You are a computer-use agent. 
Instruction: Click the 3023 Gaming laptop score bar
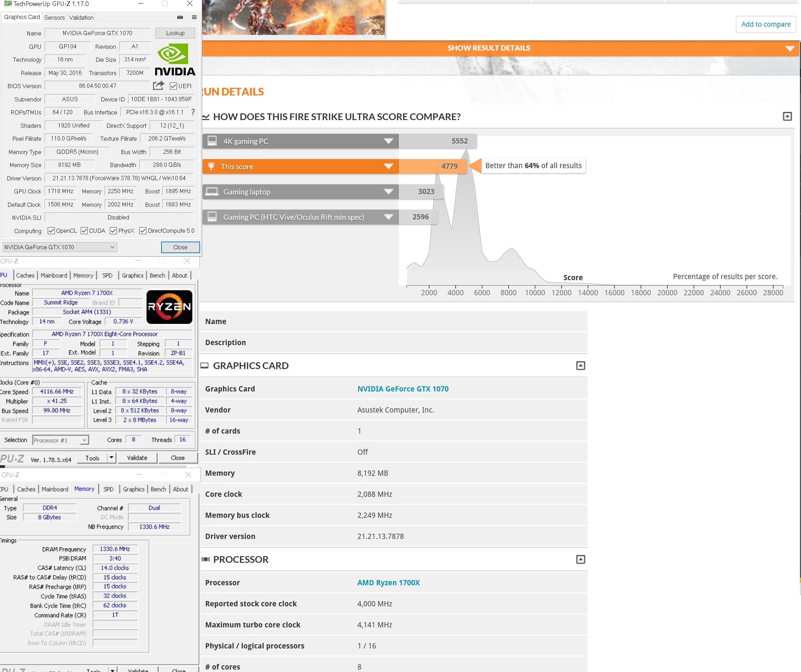(x=421, y=192)
